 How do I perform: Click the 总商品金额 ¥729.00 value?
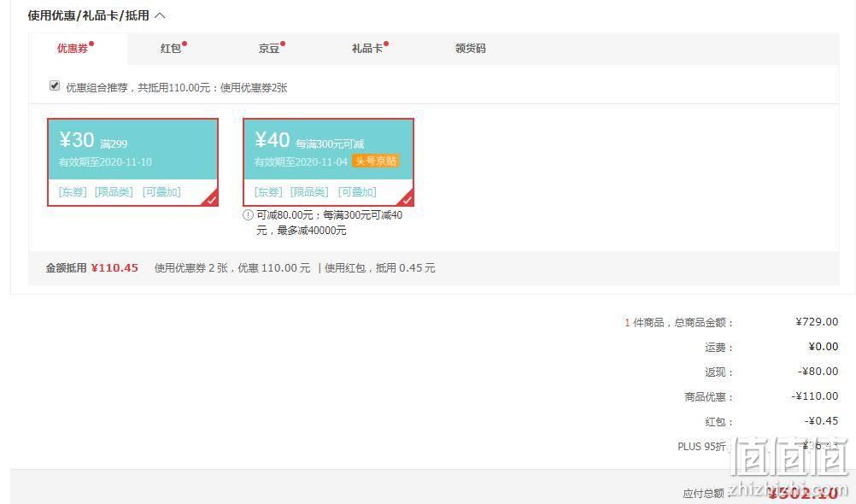pyautogui.click(x=817, y=322)
